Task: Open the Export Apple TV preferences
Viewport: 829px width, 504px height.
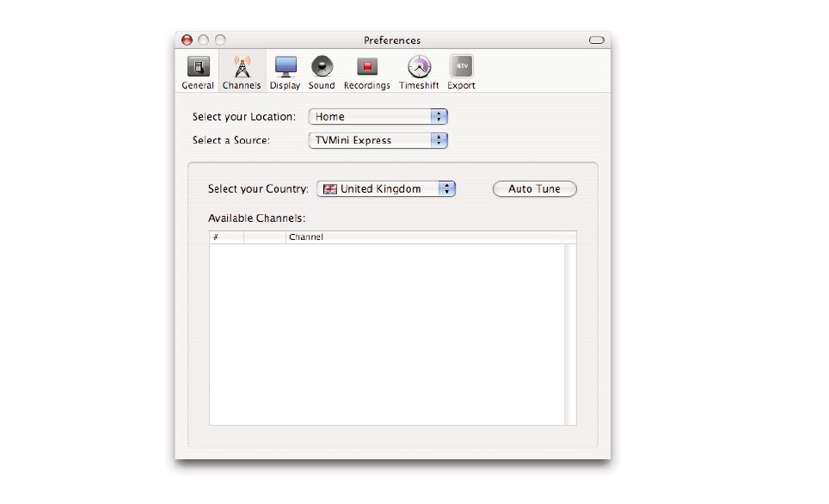Action: point(461,72)
